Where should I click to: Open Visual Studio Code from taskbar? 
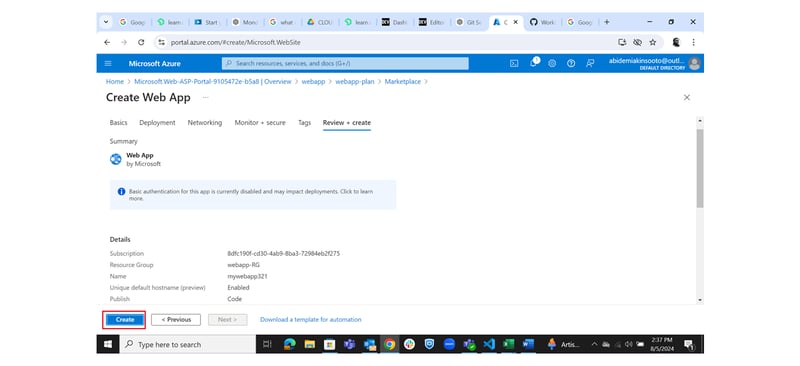(488, 345)
